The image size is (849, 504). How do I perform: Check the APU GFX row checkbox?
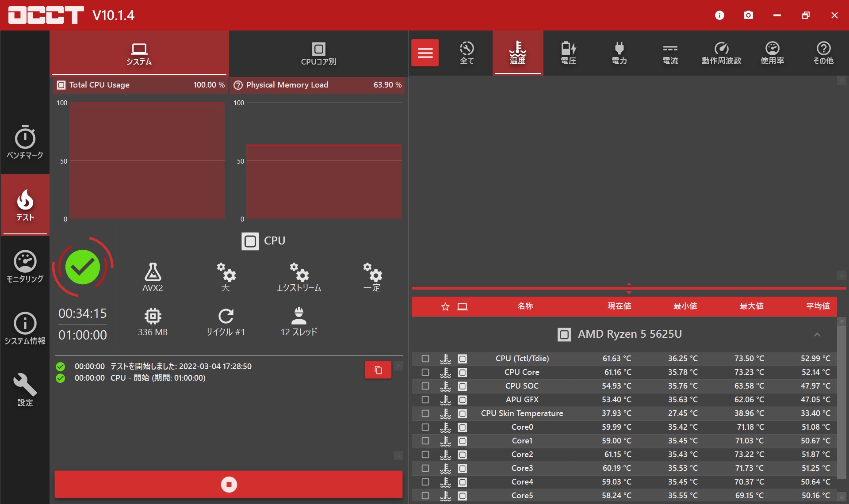(425, 400)
